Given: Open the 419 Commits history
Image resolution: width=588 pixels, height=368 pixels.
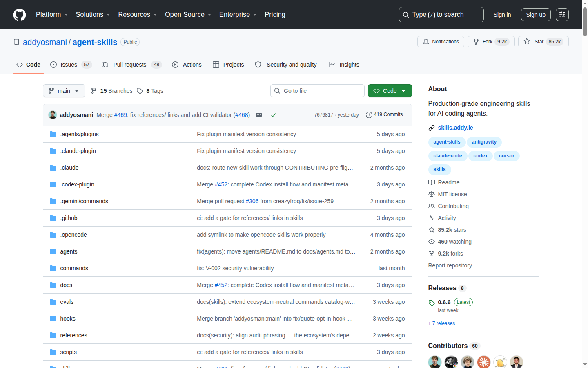Looking at the screenshot, I should click(384, 115).
